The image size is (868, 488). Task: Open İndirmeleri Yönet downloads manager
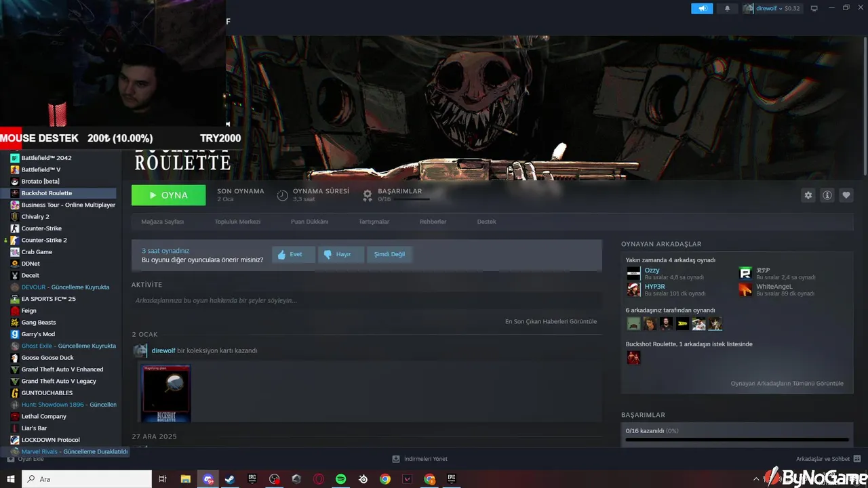point(420,459)
